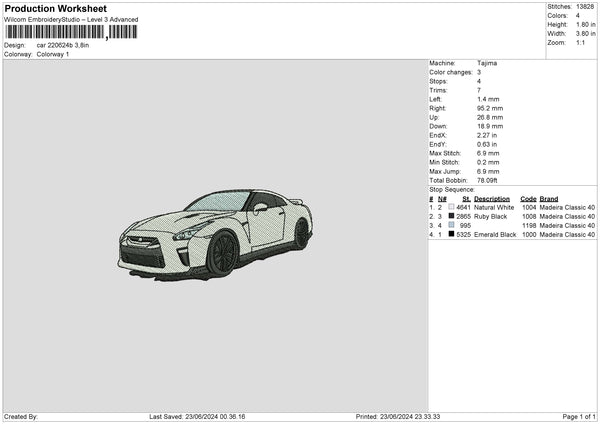Click the embroidered car design preview
Viewport: 600px width, 424px height.
coord(215,235)
